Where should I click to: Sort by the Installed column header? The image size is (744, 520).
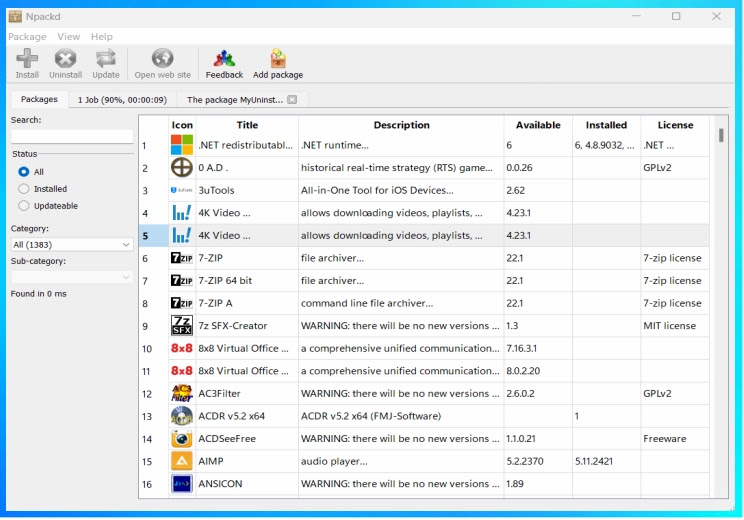coord(606,125)
